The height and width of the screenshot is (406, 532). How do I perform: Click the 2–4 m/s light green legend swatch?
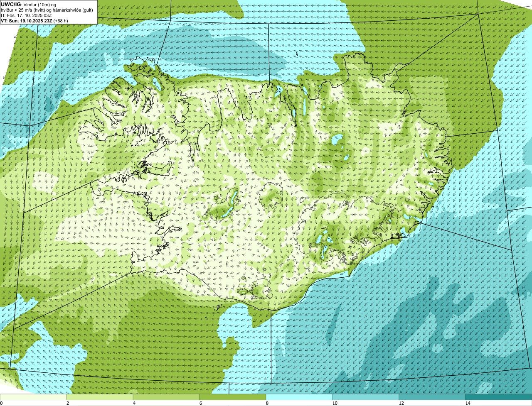[100, 397]
